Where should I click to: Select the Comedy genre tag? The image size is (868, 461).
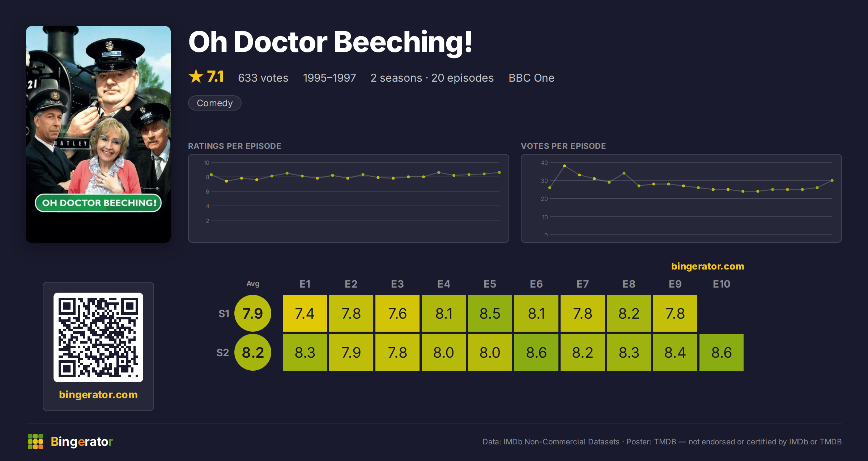215,103
